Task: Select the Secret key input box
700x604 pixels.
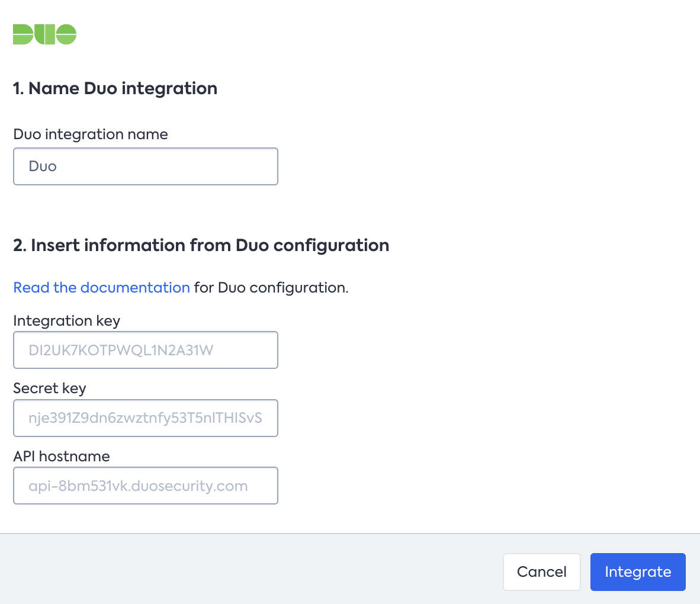Action: coord(146,418)
